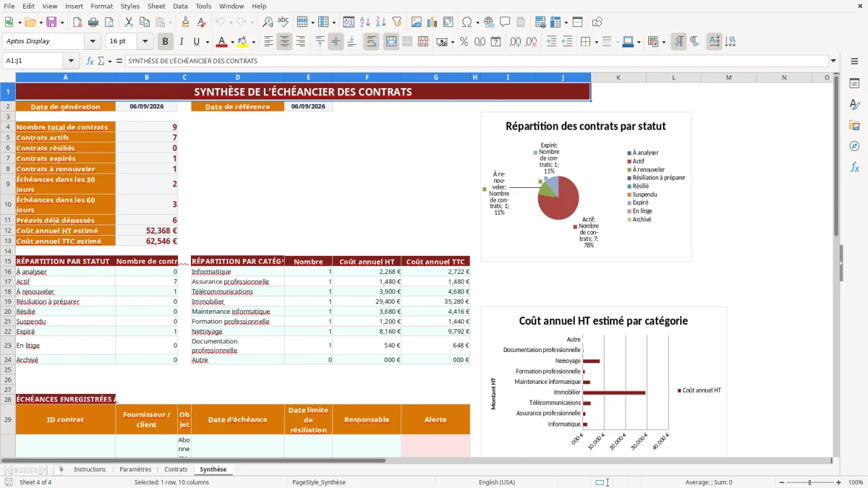Click the zoom slider handle
868x488 pixels.
click(x=809, y=482)
